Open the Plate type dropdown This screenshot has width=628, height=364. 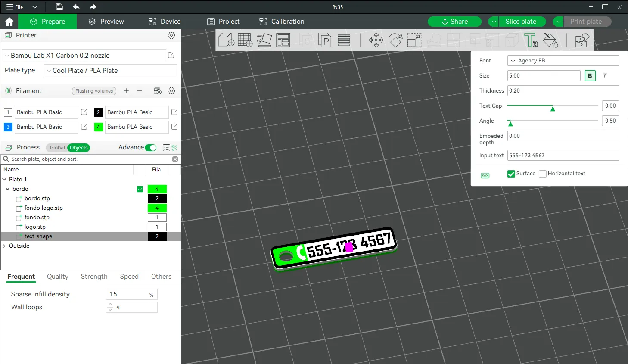(x=110, y=71)
